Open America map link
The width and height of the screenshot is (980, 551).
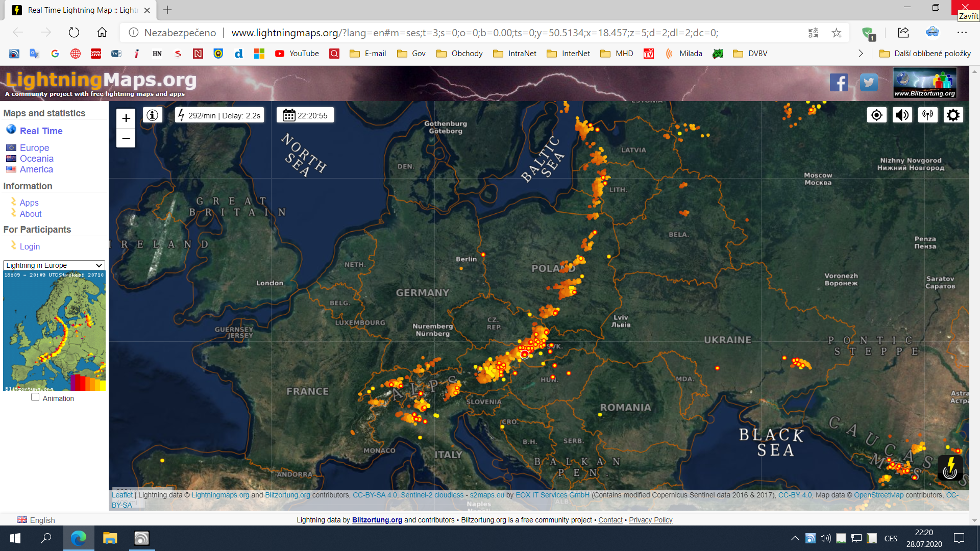(x=36, y=169)
